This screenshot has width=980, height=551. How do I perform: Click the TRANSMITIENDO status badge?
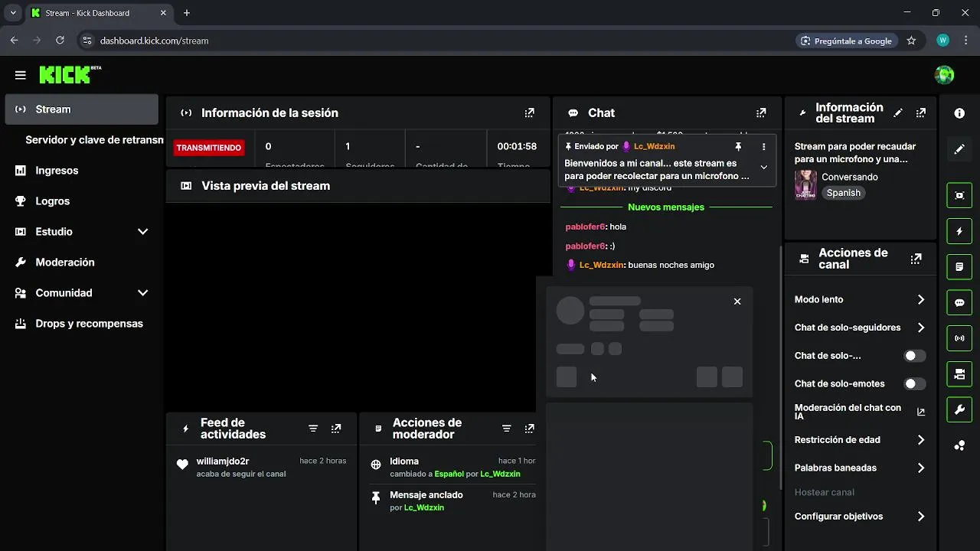point(209,148)
